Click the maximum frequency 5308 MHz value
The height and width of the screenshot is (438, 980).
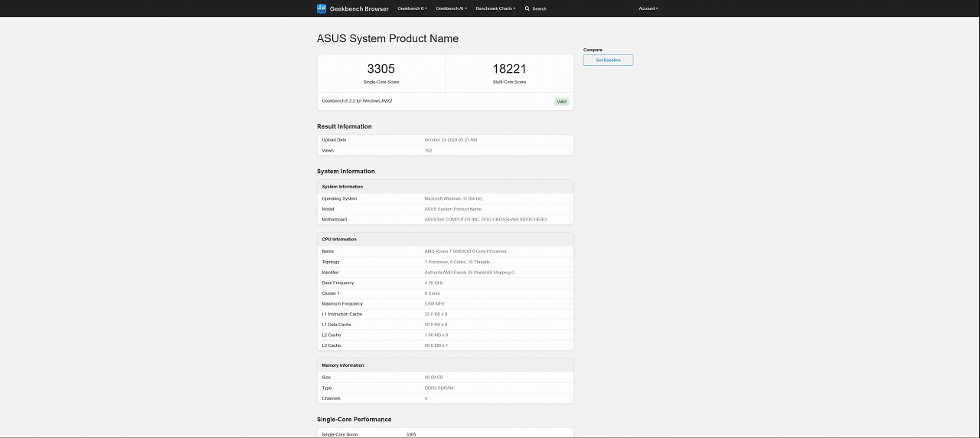click(435, 304)
